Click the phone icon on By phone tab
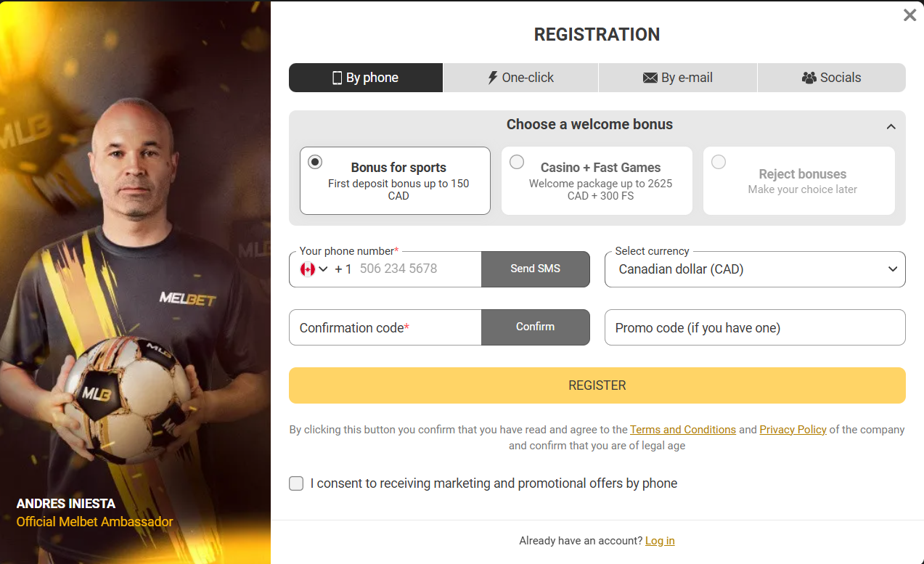This screenshot has width=924, height=564. coord(336,77)
